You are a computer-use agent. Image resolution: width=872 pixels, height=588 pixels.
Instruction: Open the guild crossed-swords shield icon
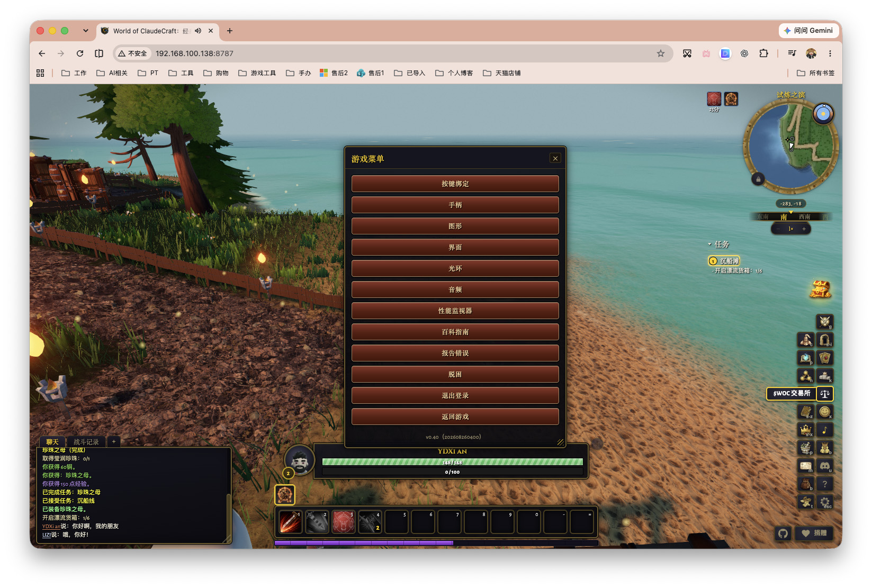coord(824,322)
